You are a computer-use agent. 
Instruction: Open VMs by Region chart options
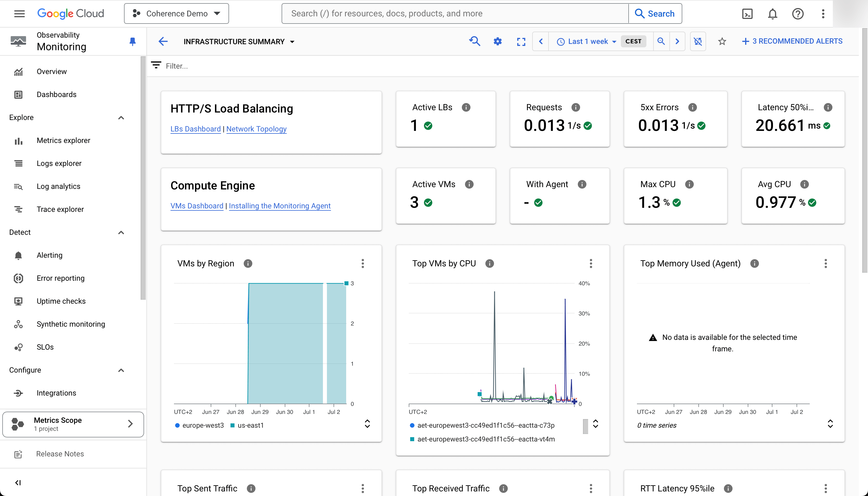(x=363, y=263)
